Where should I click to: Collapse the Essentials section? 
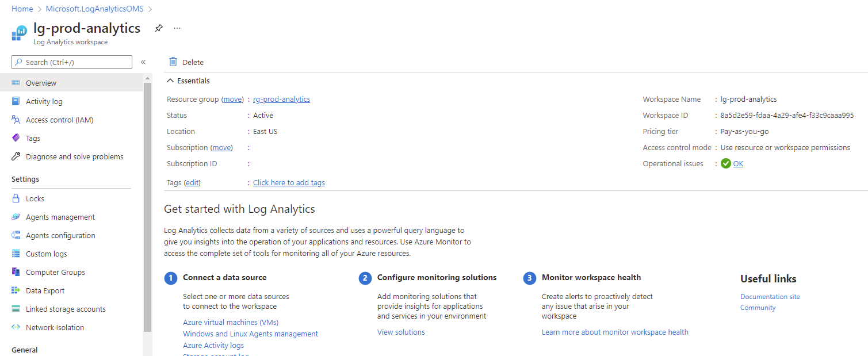[170, 81]
